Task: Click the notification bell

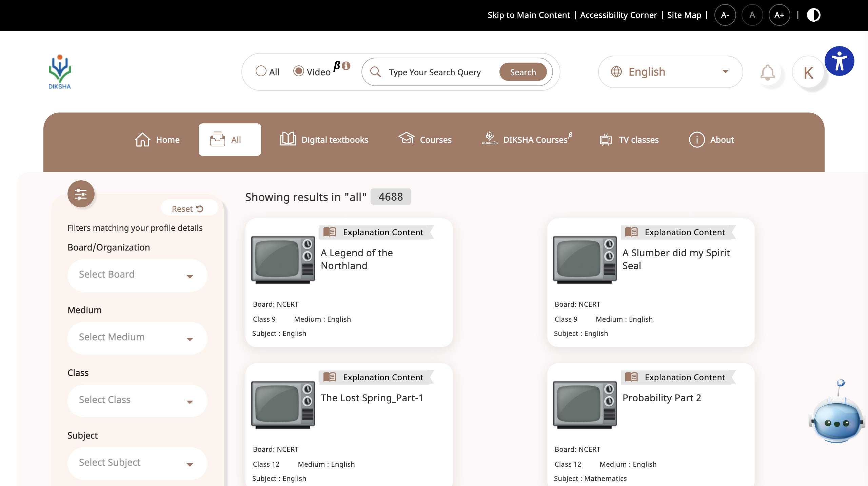Action: click(x=768, y=72)
